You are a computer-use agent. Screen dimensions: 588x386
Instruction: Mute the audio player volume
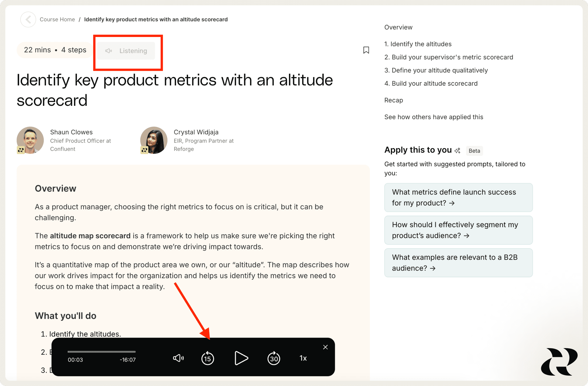[x=178, y=358]
